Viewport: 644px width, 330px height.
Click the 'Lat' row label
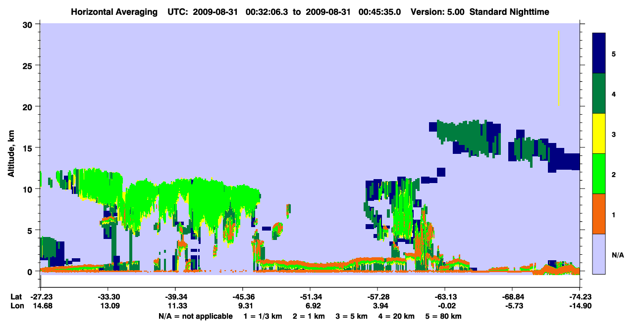tap(16, 297)
